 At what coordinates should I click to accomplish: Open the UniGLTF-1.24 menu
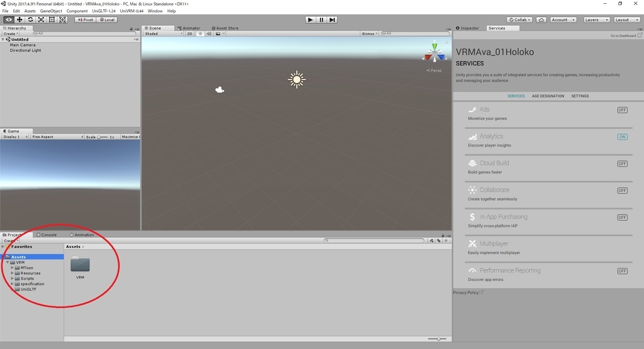point(104,11)
